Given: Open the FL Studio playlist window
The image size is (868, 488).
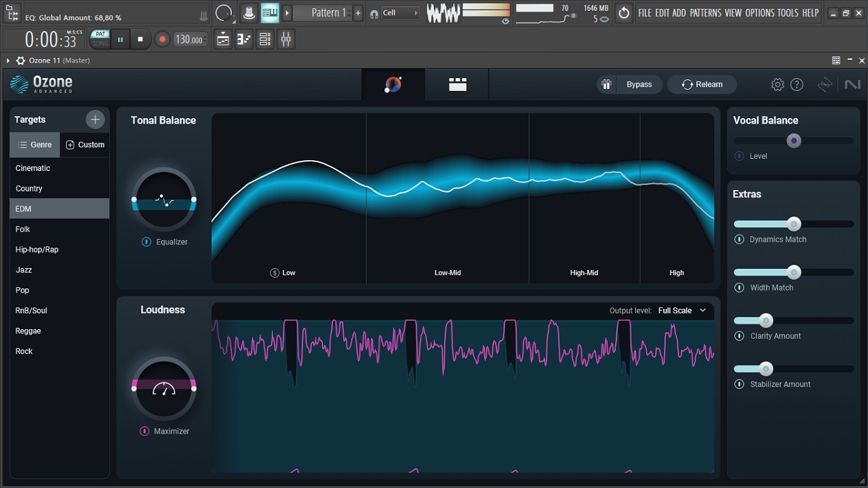Looking at the screenshot, I should click(223, 40).
